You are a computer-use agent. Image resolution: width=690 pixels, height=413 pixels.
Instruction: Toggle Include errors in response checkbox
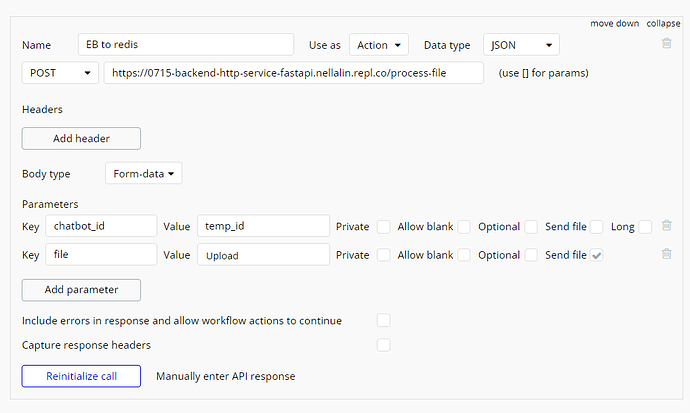pos(383,321)
